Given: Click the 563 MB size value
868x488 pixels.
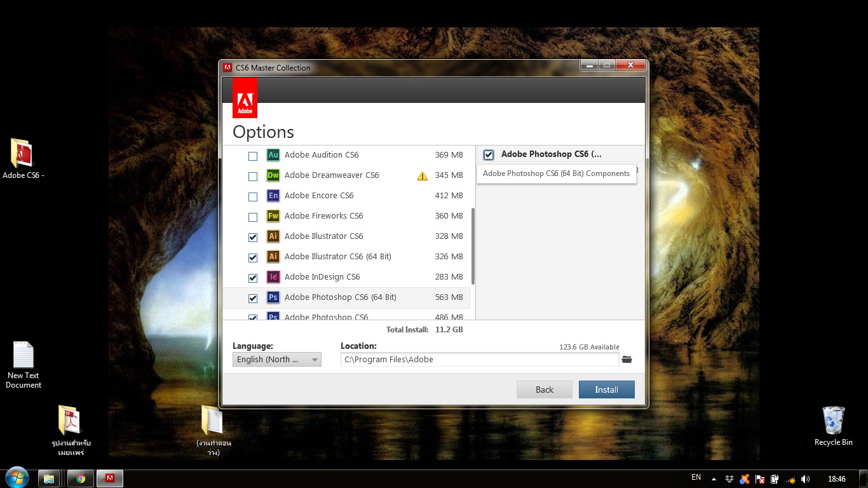Looking at the screenshot, I should point(449,297).
